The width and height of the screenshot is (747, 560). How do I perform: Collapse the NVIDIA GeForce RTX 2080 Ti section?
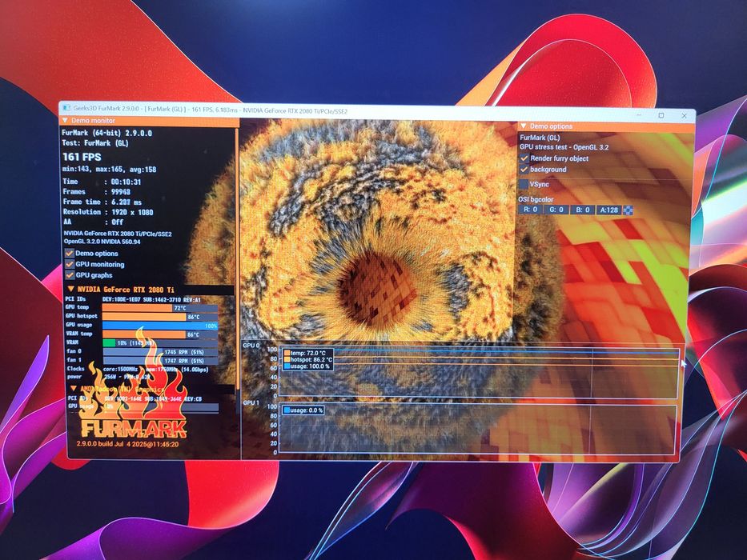click(x=71, y=289)
